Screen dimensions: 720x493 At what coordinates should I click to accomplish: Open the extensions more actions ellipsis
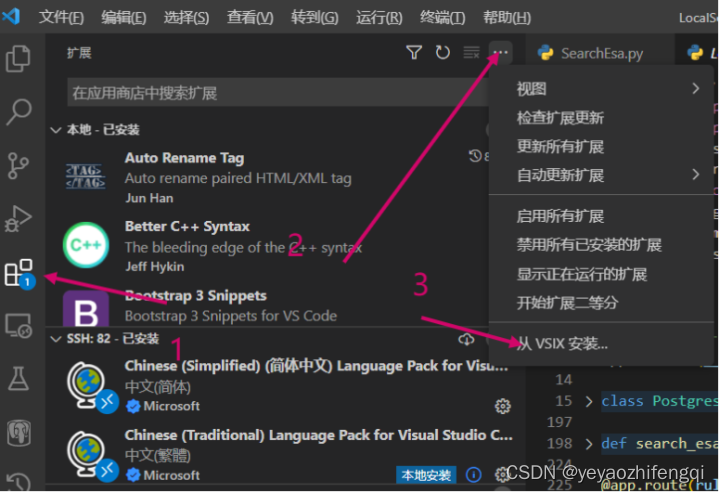tap(500, 52)
